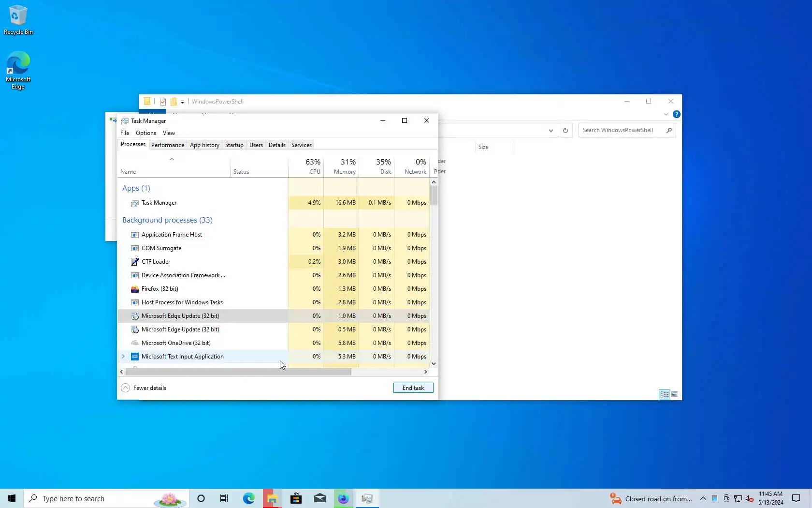Click the scroll down arrow of the process list
Screen dimensions: 812x508
[434, 364]
